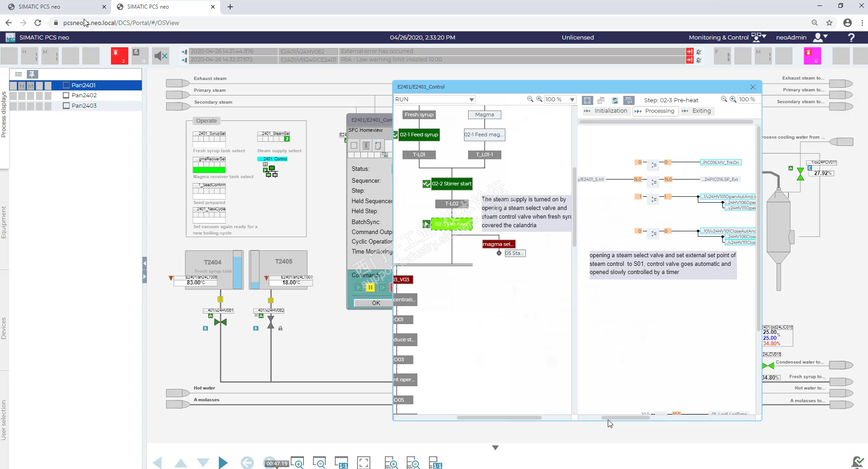The image size is (868, 469).
Task: Toggle the list view icon in navigation panel
Action: click(x=19, y=74)
